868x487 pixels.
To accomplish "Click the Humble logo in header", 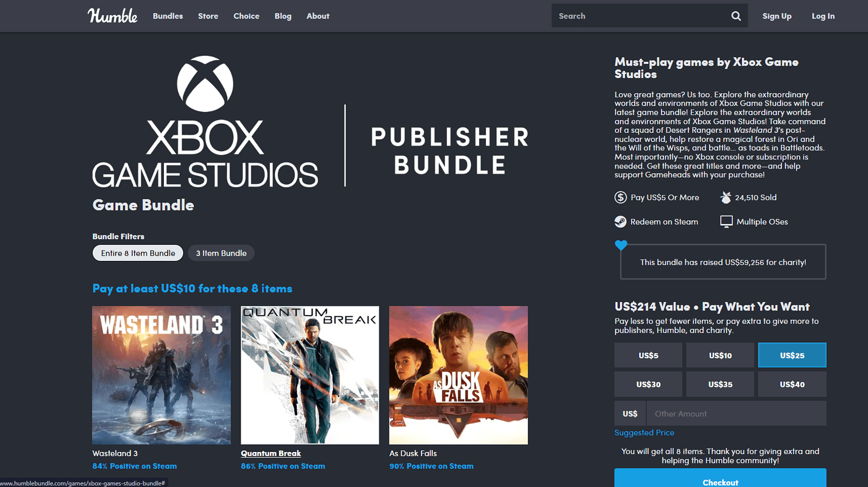I will click(112, 16).
